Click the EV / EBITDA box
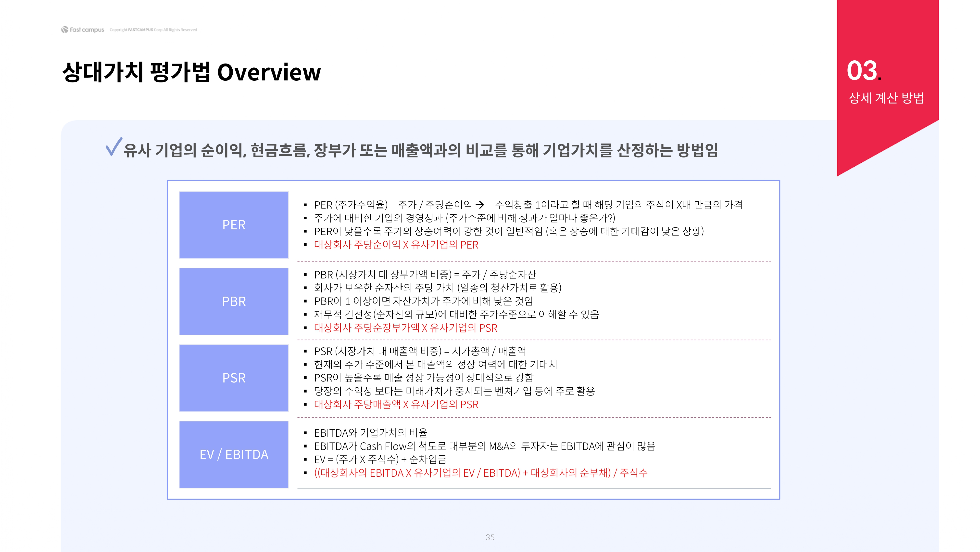Screen dimensions: 980x552 pos(234,455)
